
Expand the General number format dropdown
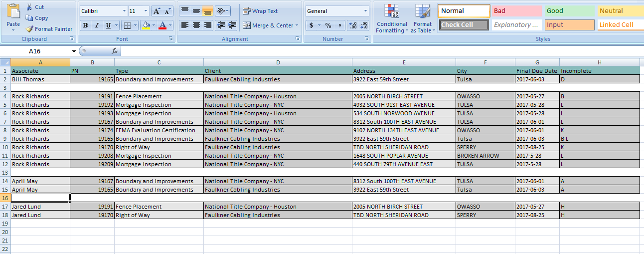tap(365, 11)
